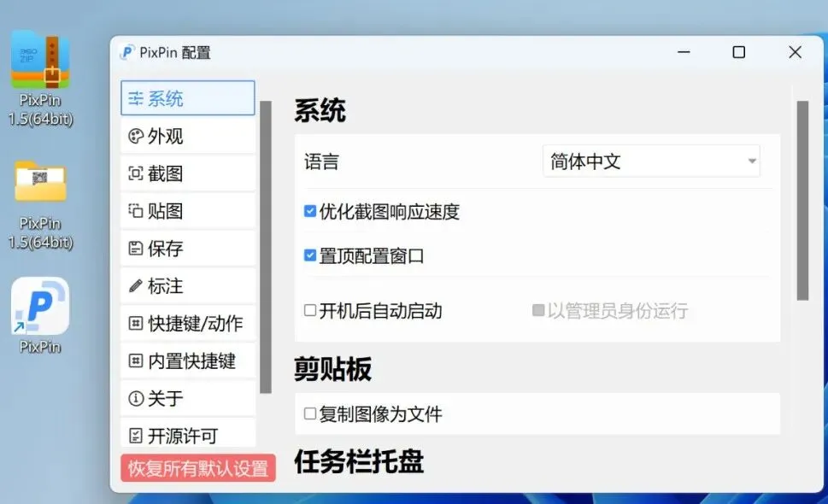This screenshot has height=504, width=828.
Task: Open the 开源许可 page
Action: (x=187, y=434)
